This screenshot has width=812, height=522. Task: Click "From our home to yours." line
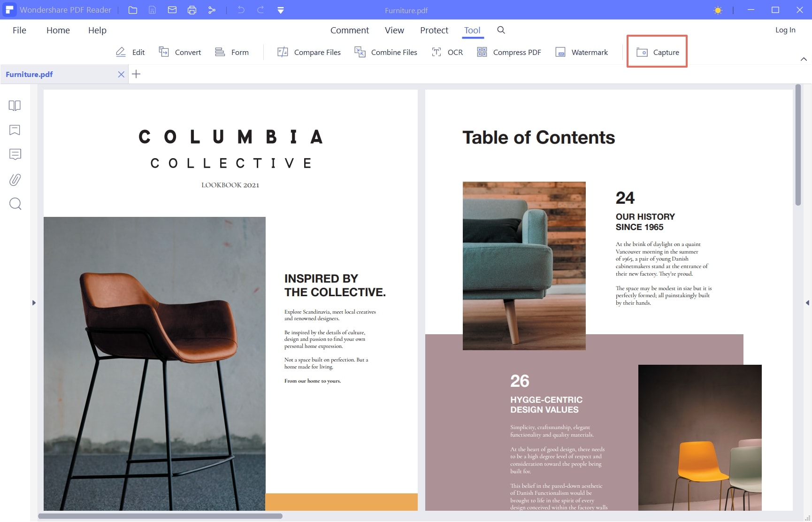(x=313, y=381)
